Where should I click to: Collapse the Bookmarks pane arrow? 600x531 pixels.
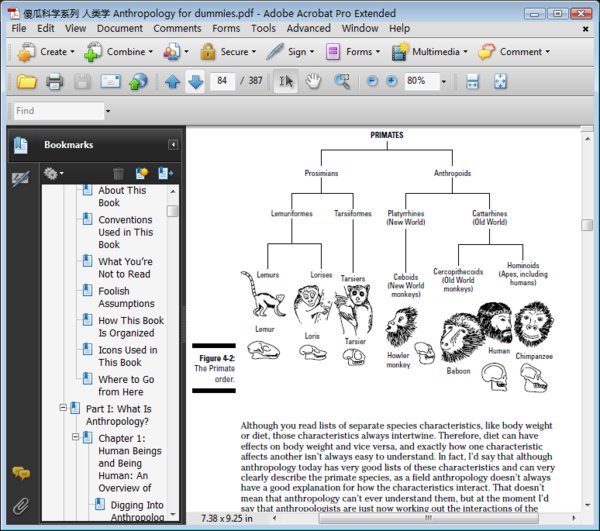pos(173,145)
